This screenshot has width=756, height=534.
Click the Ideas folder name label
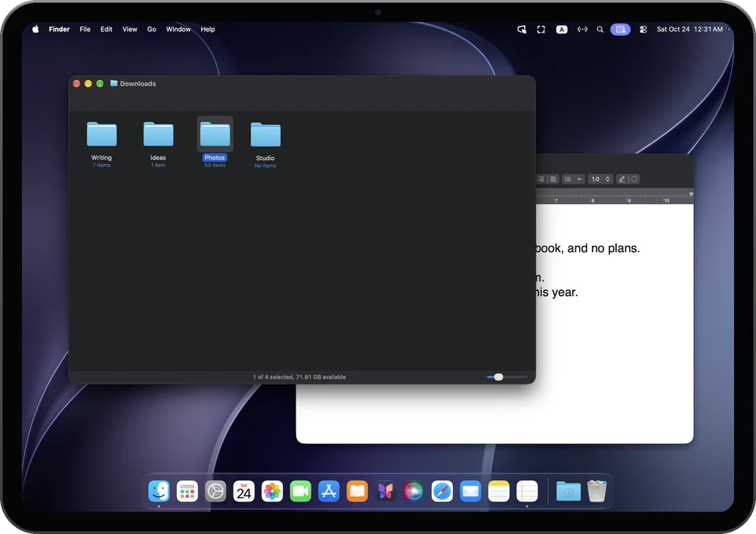tap(158, 157)
